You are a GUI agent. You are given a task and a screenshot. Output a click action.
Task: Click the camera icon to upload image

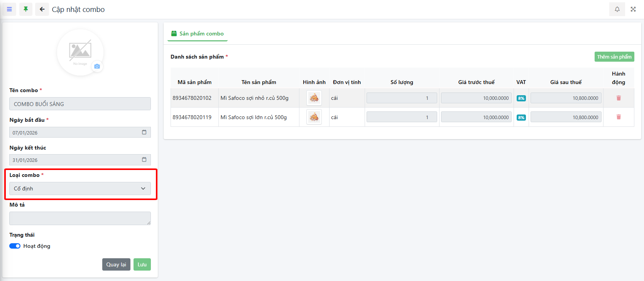tap(97, 66)
